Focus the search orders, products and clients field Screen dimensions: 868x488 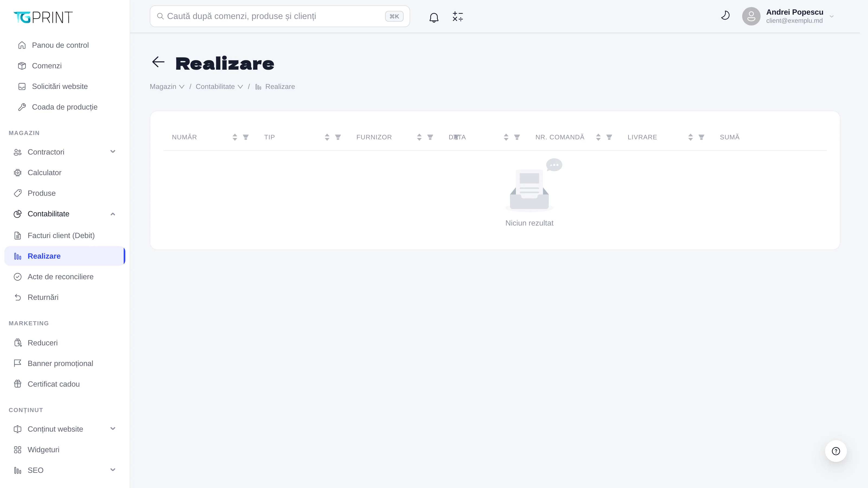coord(280,16)
